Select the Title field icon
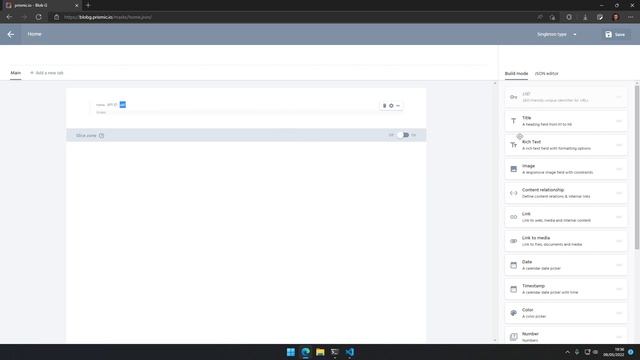Image resolution: width=640 pixels, height=360 pixels. (x=513, y=121)
